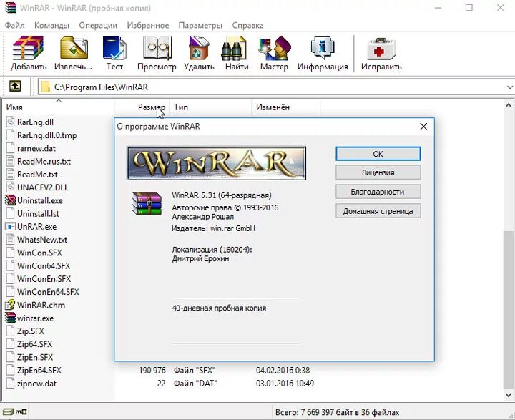Sort files by Имя column header
515x420 pixels.
59,107
